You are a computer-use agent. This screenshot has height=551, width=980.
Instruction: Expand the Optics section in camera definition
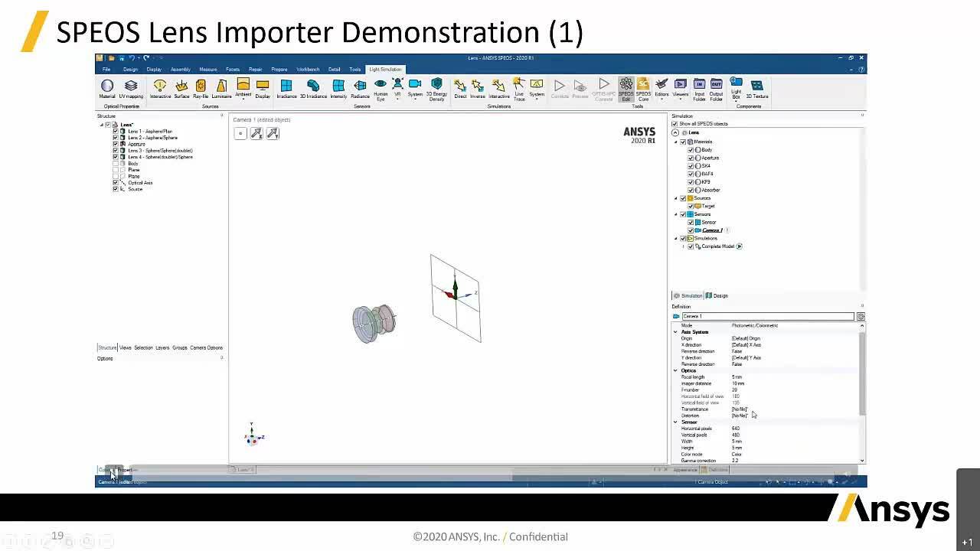click(x=675, y=370)
